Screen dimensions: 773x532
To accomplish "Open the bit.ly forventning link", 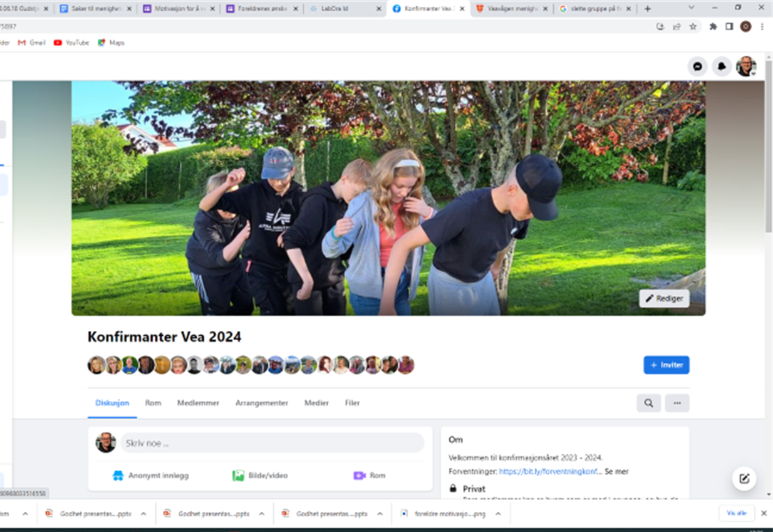I will (x=550, y=471).
